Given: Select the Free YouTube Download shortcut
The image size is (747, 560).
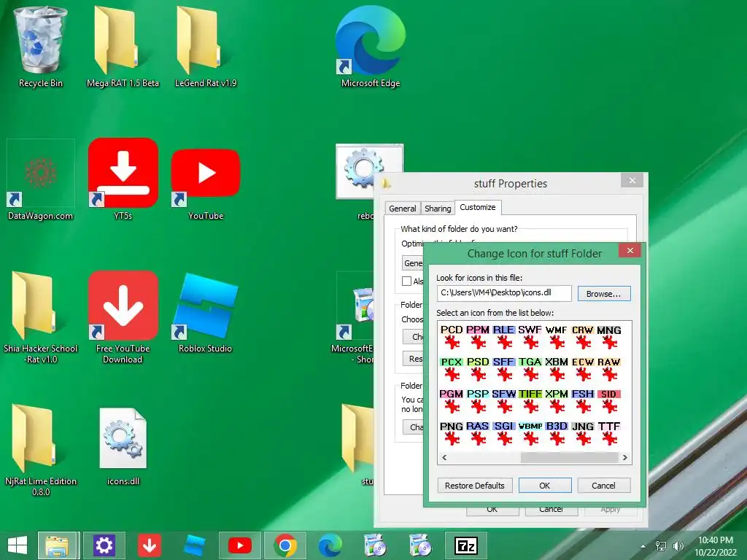Looking at the screenshot, I should pyautogui.click(x=123, y=318).
